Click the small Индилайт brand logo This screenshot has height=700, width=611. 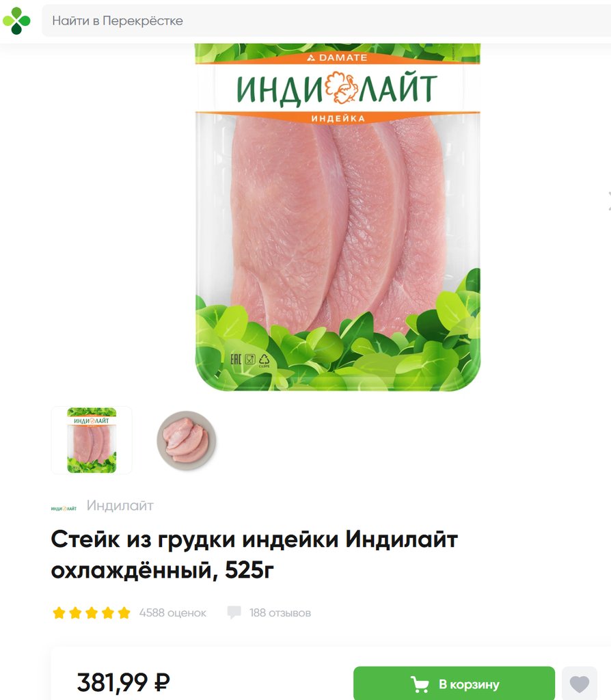[64, 509]
